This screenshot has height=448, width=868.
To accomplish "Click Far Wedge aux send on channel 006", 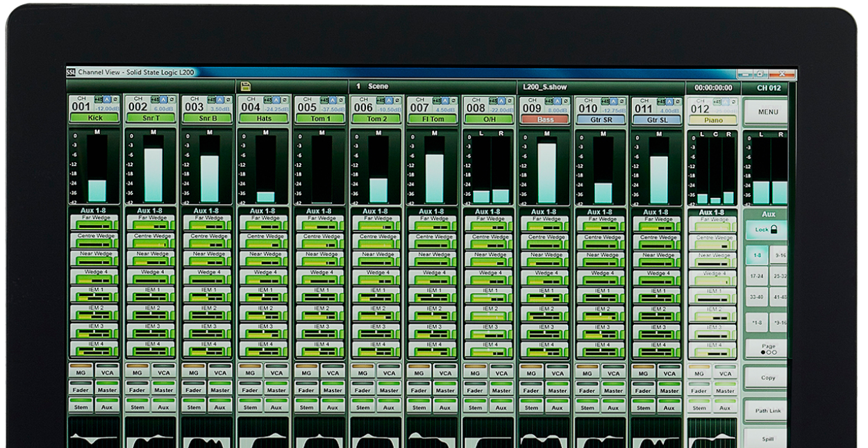I will [x=378, y=222].
